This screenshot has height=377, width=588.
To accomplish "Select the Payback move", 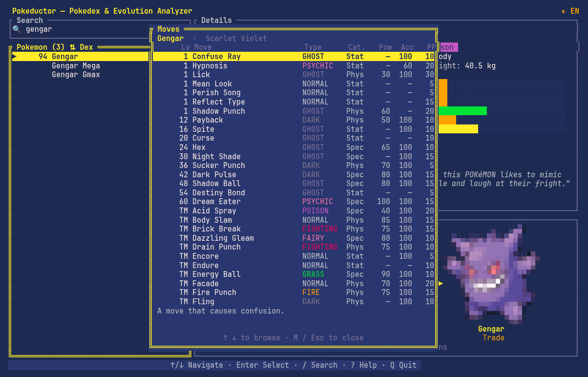I will [294, 120].
